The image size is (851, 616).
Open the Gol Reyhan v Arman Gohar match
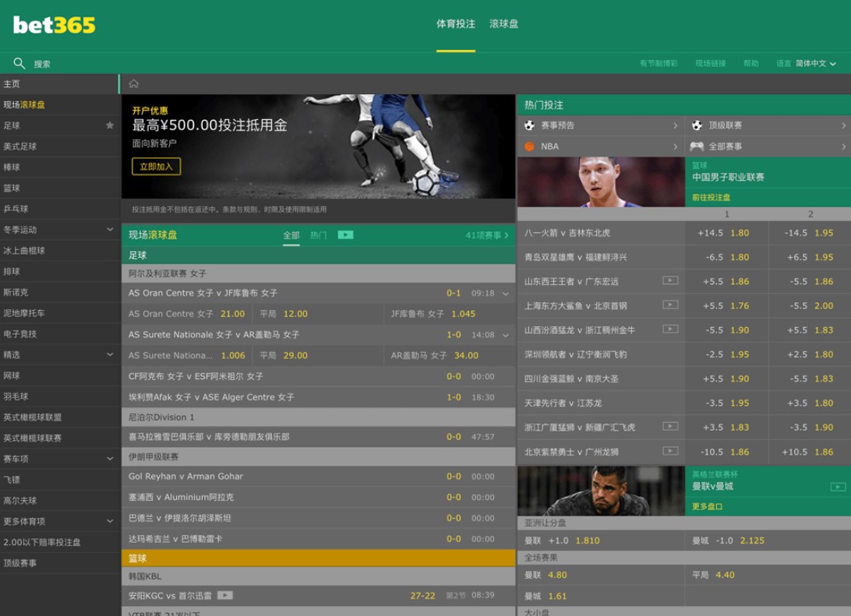click(319, 477)
